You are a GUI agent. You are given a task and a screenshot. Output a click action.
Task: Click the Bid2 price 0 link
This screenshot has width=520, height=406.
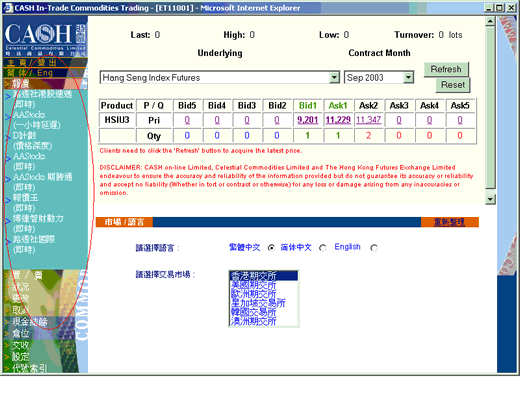click(277, 120)
